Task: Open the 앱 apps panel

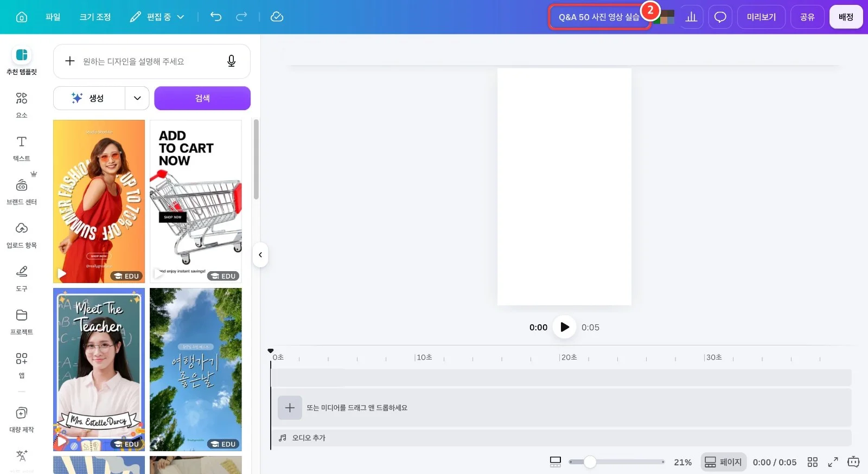Action: pos(22,365)
